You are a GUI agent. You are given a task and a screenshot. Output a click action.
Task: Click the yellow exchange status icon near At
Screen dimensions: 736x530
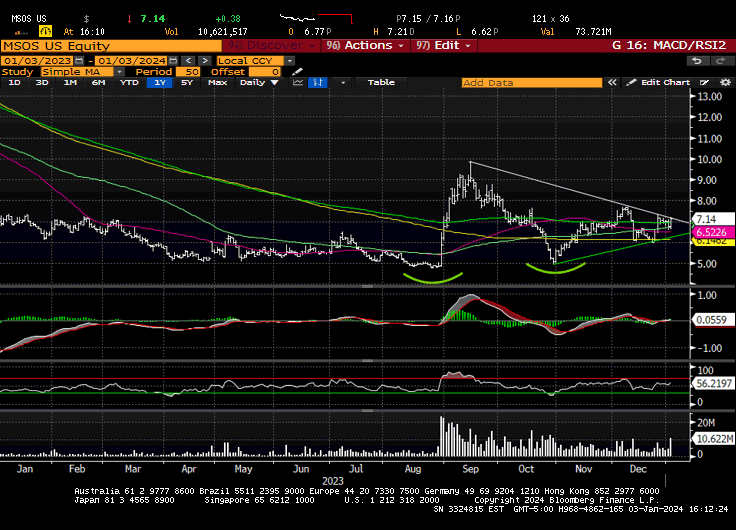45,31
